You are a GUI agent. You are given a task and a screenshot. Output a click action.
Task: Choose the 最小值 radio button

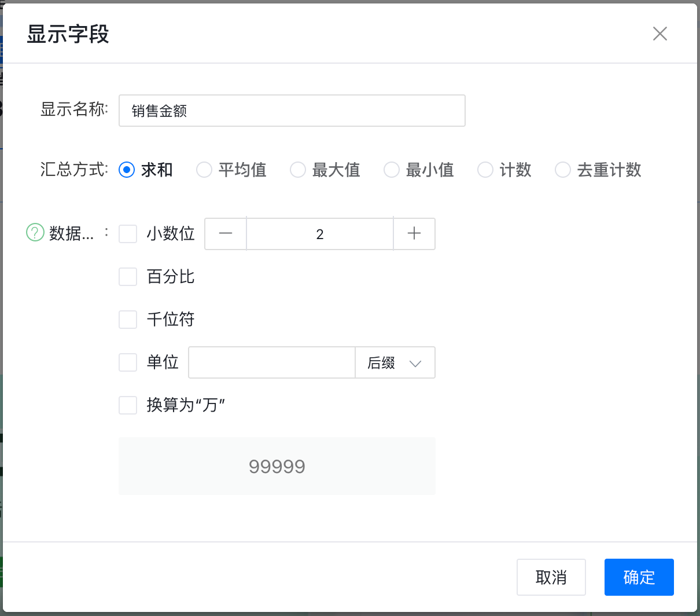pos(392,170)
